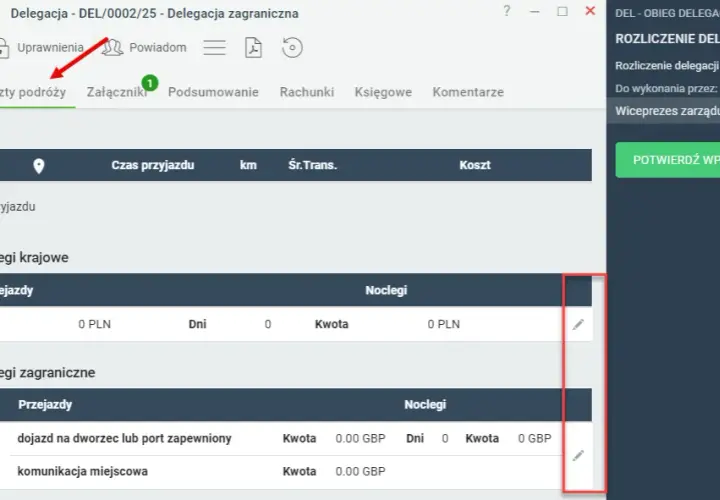Screen dimensions: 720x500
Task: Click the green POTWIERDŹ button
Action: coord(668,160)
